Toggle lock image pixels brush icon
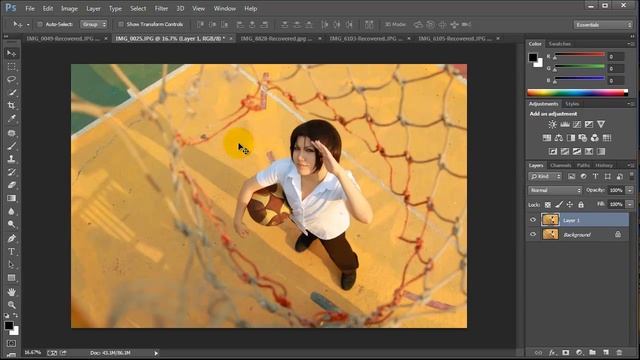Image resolution: width=640 pixels, height=360 pixels. pyautogui.click(x=559, y=204)
